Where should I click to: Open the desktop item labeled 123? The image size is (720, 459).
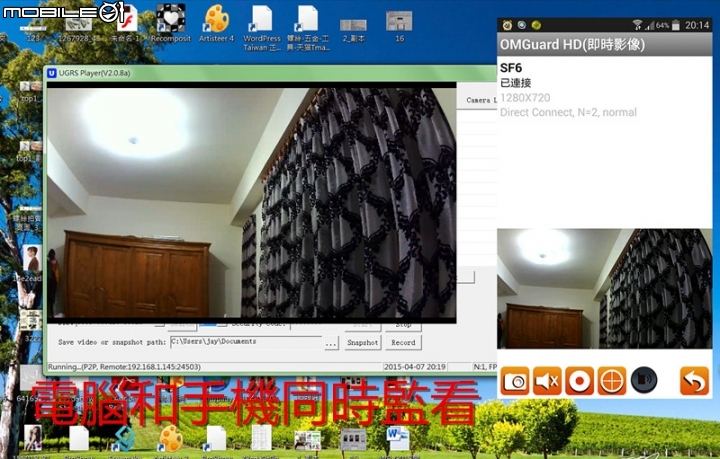(33, 32)
